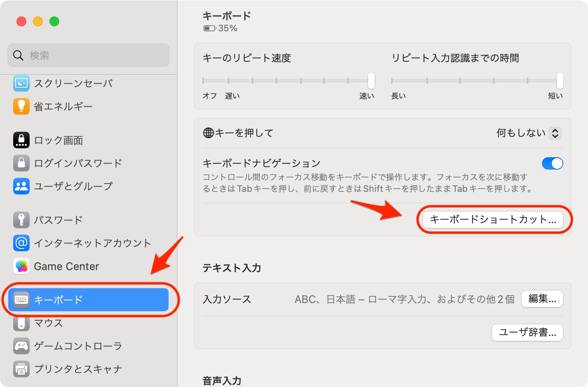Screen dimensions: 588x387
Task: Select ユーザとグループ in the sidebar
Action: pos(88,186)
